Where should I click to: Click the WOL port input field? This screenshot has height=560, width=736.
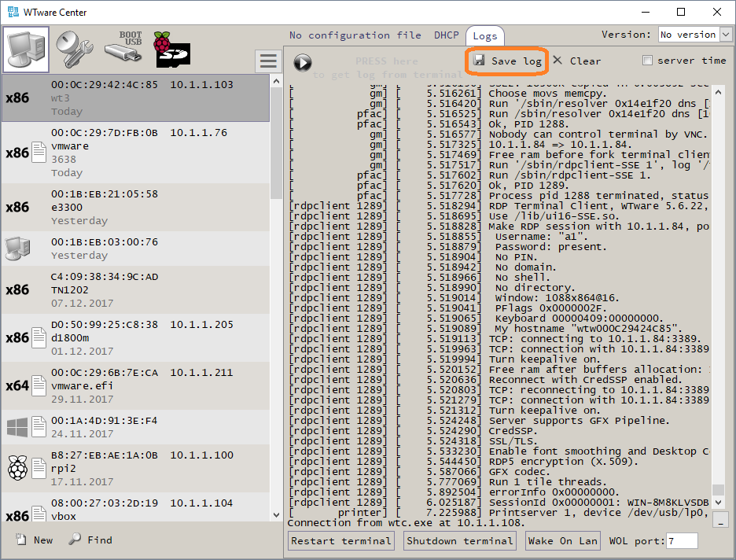click(682, 540)
